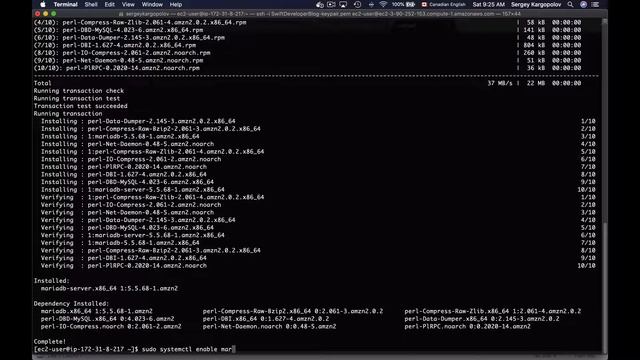Close the Terminal window with red button
Image resolution: width=640 pixels, height=360 pixels.
pyautogui.click(x=38, y=14)
